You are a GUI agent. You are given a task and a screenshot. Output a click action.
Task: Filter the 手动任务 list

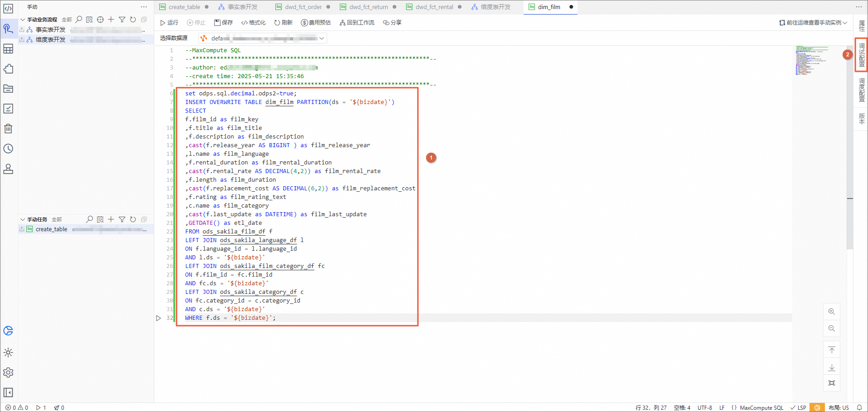tap(122, 219)
